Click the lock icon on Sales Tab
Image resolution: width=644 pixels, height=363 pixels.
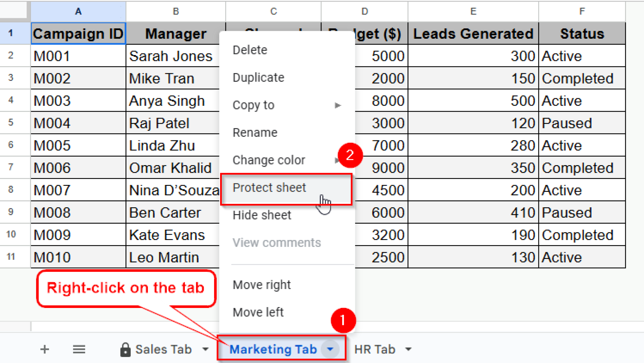click(125, 349)
